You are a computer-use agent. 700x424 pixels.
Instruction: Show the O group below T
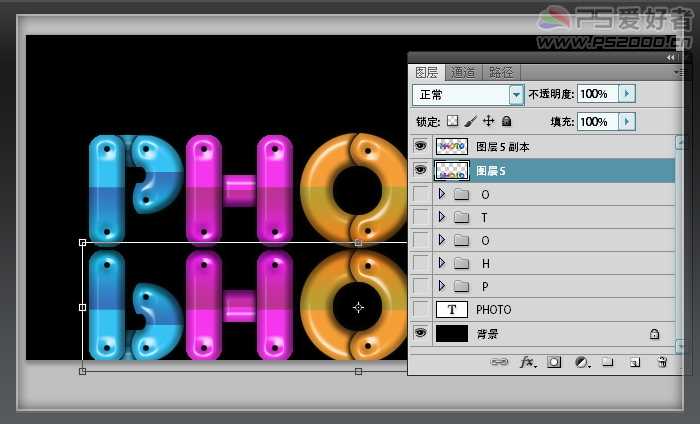click(x=420, y=240)
